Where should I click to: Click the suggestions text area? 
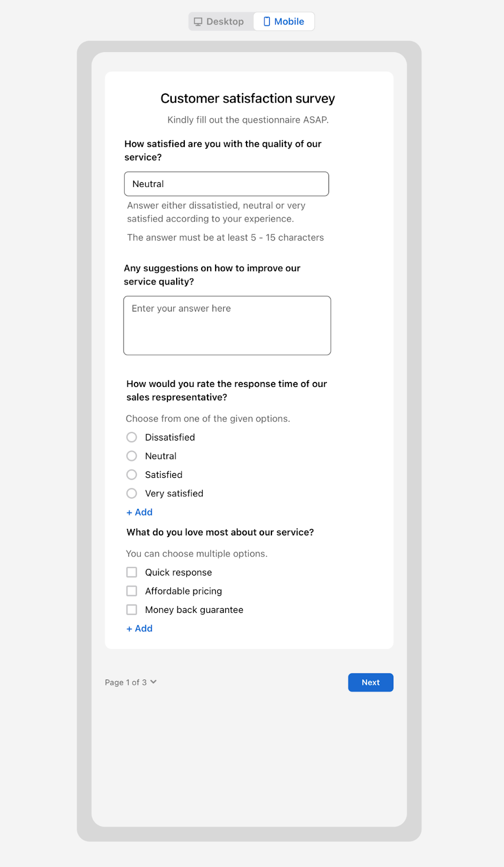[x=227, y=326]
